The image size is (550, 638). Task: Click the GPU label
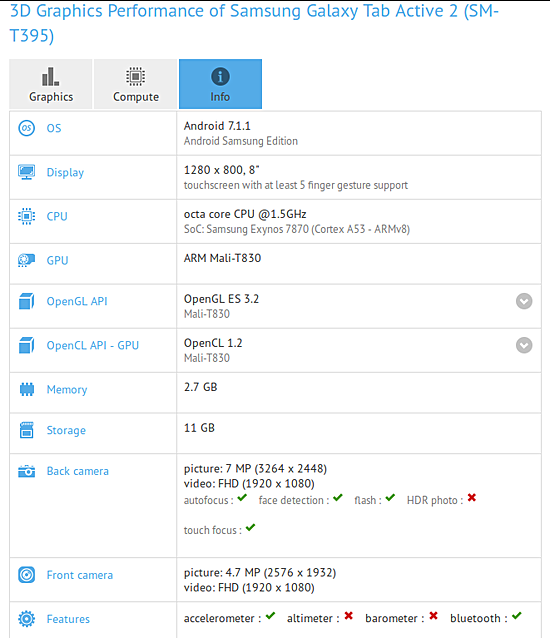[57, 260]
